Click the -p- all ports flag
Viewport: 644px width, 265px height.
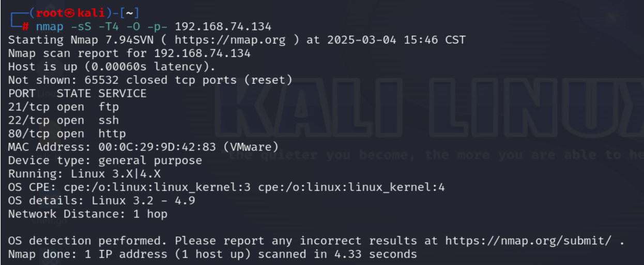[x=157, y=26]
